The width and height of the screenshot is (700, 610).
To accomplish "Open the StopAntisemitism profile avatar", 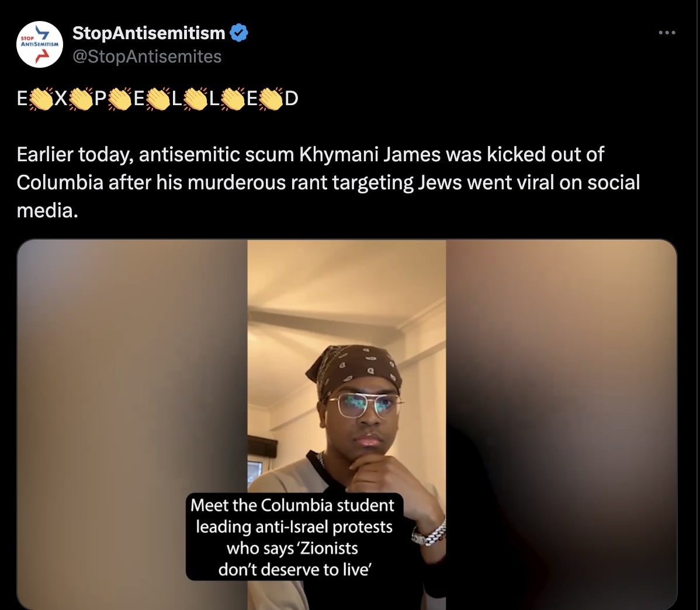I will tap(40, 44).
